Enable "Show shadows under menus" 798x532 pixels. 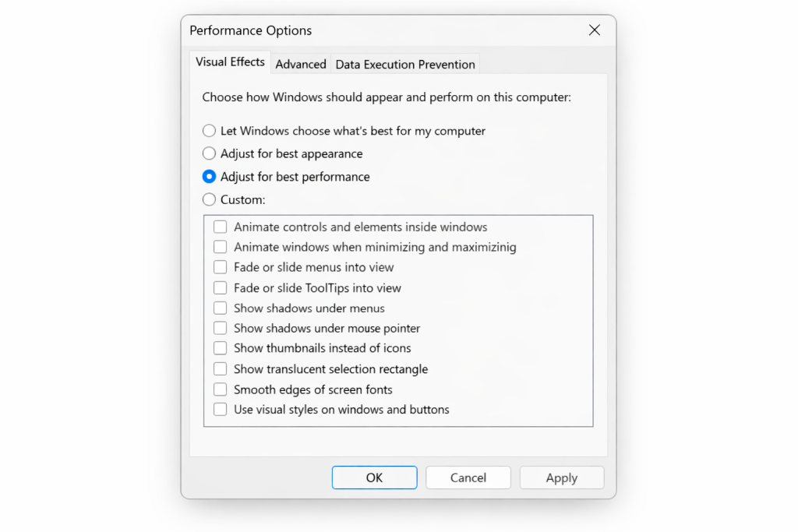[220, 308]
